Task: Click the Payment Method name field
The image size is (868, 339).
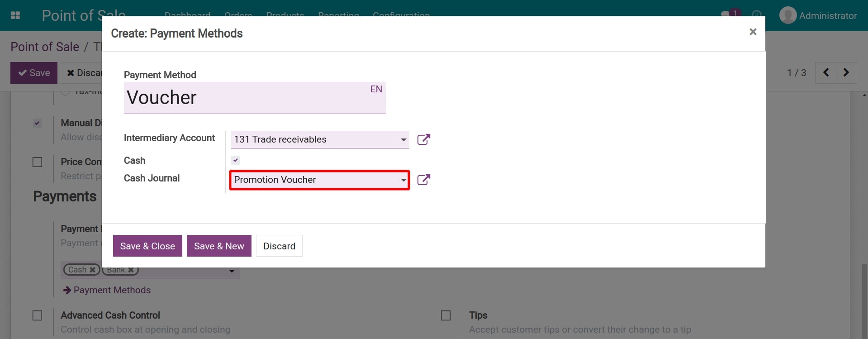Action: click(247, 98)
